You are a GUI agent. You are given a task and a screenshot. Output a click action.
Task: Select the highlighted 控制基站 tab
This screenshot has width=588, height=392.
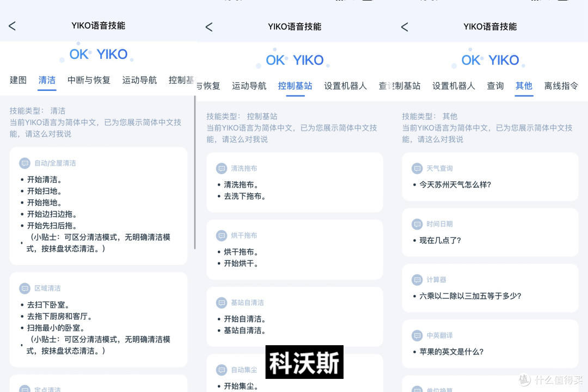[x=295, y=86]
